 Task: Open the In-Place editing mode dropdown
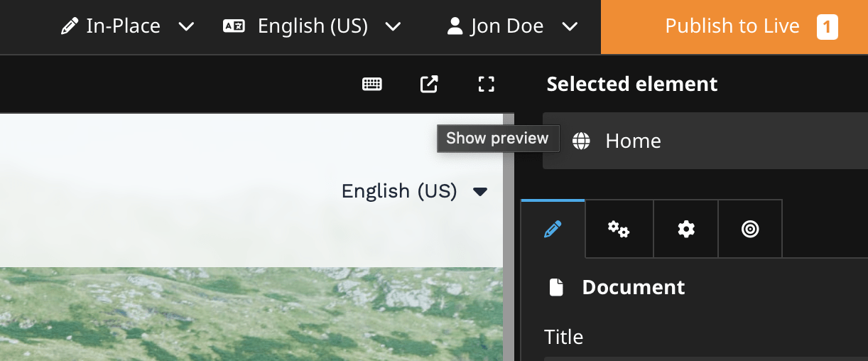pyautogui.click(x=185, y=27)
